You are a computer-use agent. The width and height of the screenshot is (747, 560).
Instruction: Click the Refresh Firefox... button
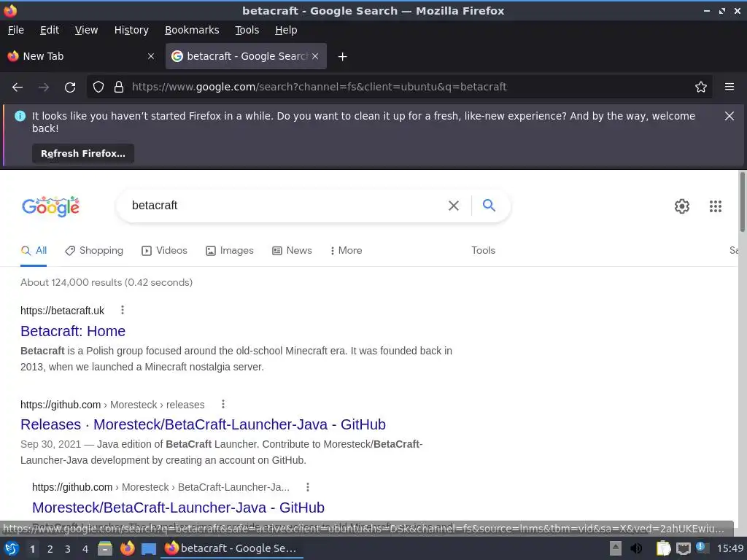(x=83, y=153)
